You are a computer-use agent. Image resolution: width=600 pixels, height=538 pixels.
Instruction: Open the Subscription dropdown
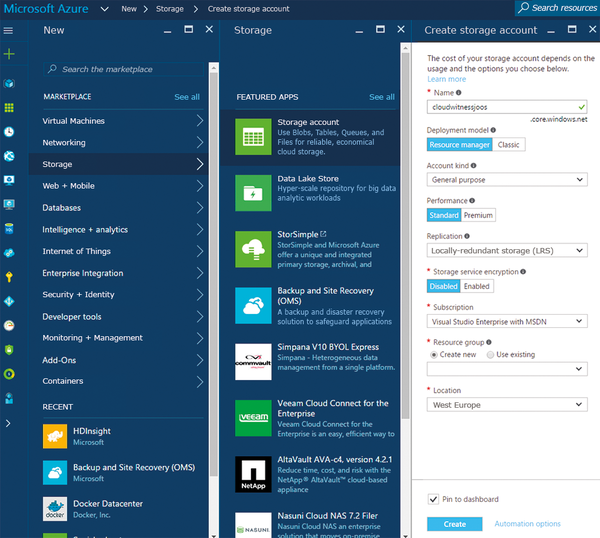(x=507, y=321)
